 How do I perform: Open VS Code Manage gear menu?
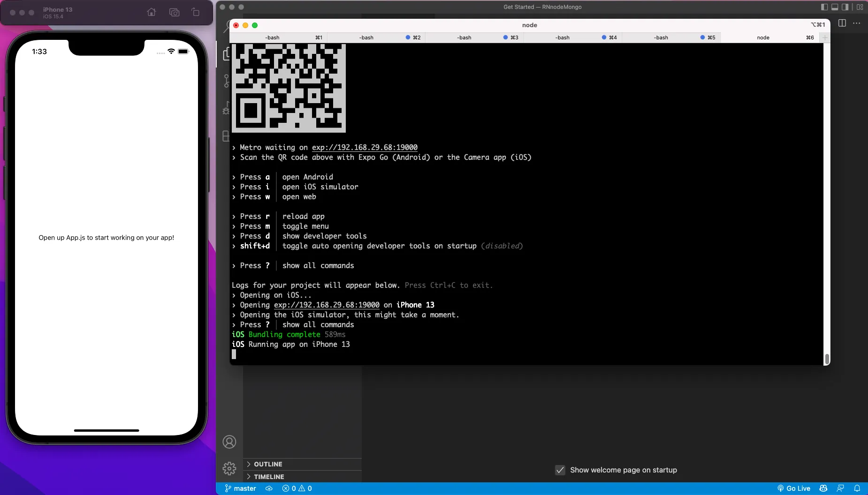click(229, 468)
